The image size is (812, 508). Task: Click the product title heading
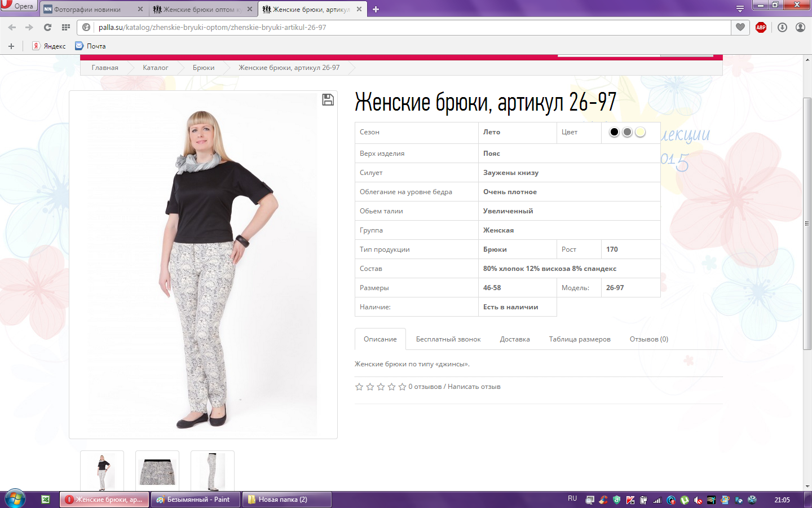(486, 102)
